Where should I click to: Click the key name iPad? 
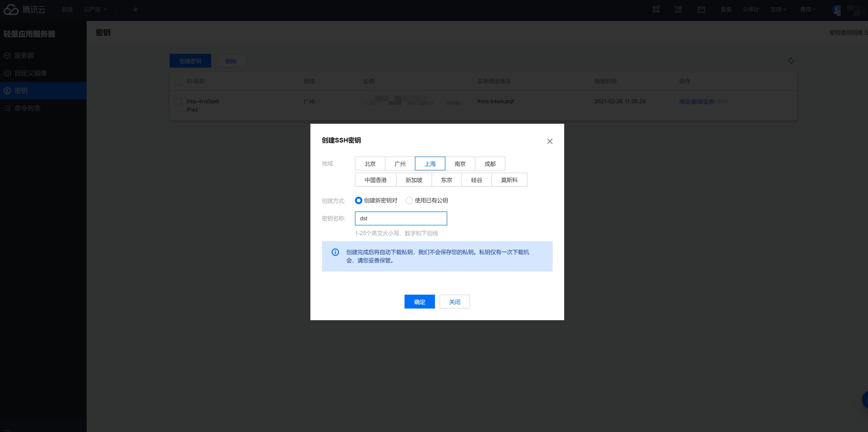tap(192, 109)
